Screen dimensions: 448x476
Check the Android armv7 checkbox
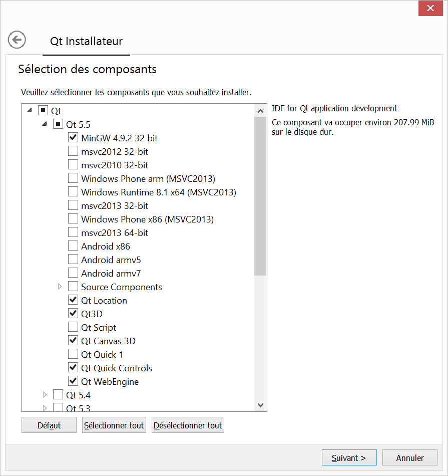(x=73, y=273)
